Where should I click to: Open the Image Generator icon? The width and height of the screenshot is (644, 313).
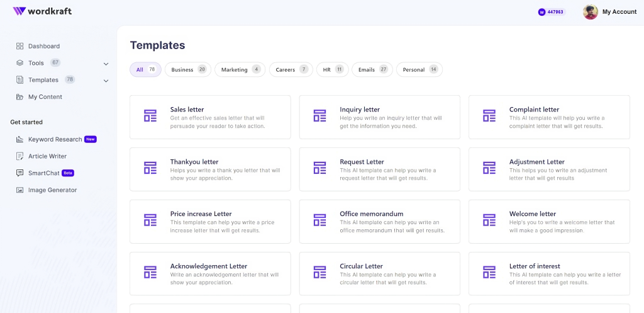pos(19,190)
